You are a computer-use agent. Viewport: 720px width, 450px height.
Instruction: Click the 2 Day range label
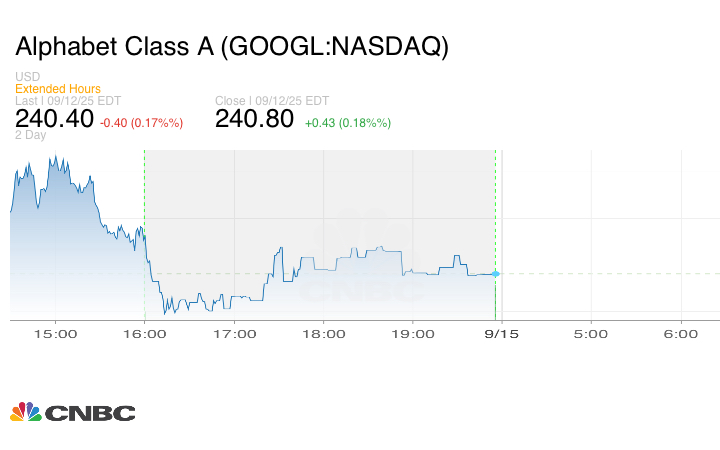(31, 135)
